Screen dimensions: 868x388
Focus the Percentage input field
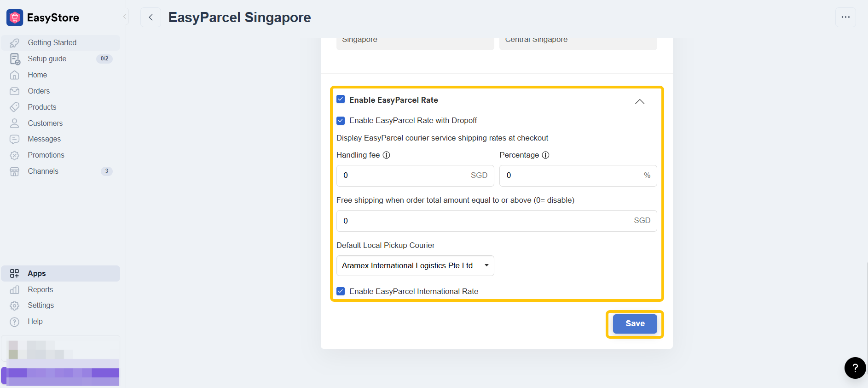click(x=578, y=176)
